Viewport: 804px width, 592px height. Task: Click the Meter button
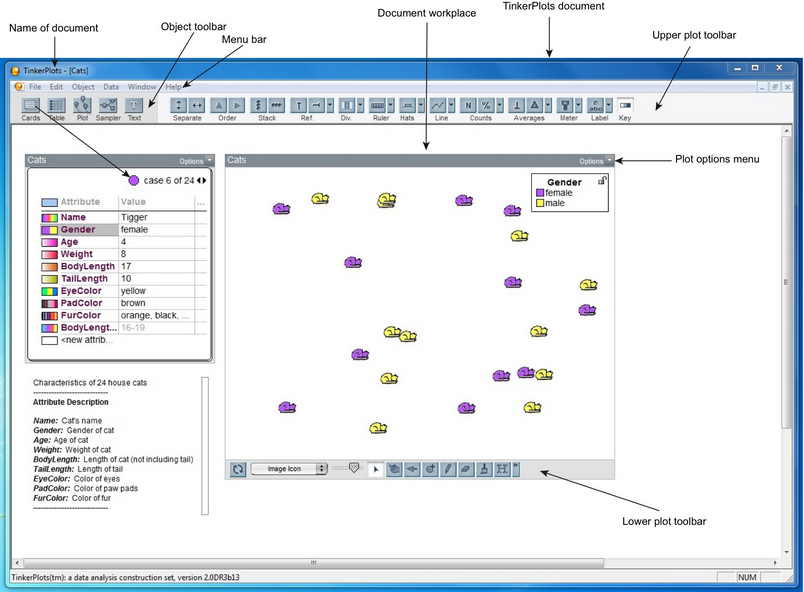565,106
